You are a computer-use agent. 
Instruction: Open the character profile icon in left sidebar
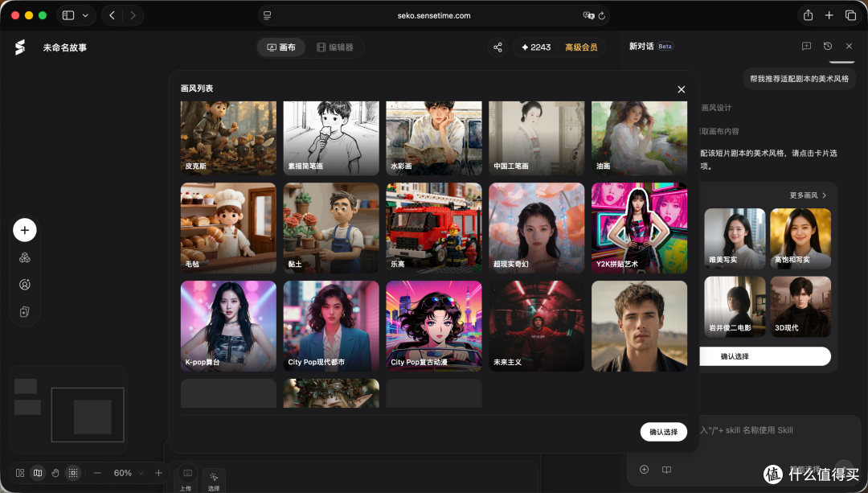coord(25,285)
